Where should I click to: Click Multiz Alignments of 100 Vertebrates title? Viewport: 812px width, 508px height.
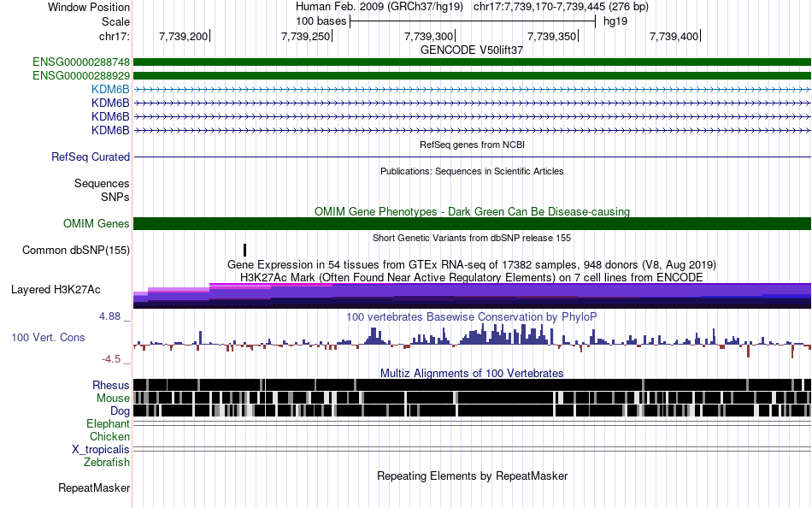click(x=472, y=373)
